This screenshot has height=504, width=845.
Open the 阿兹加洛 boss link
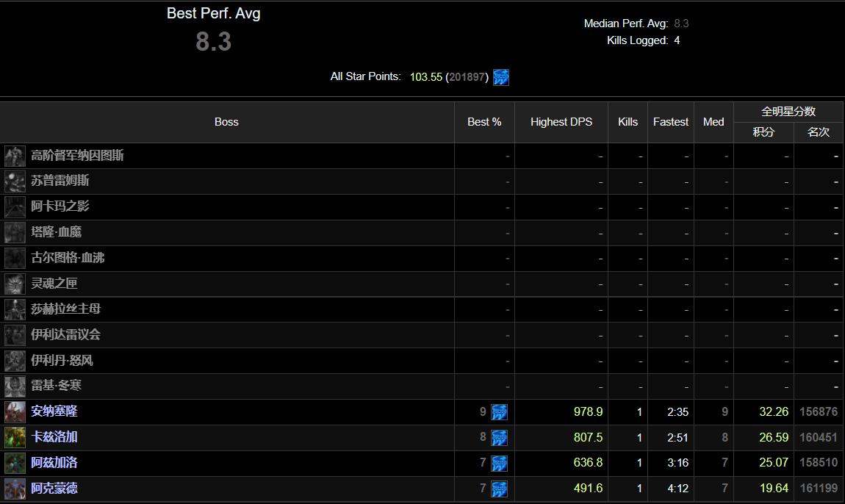(54, 463)
